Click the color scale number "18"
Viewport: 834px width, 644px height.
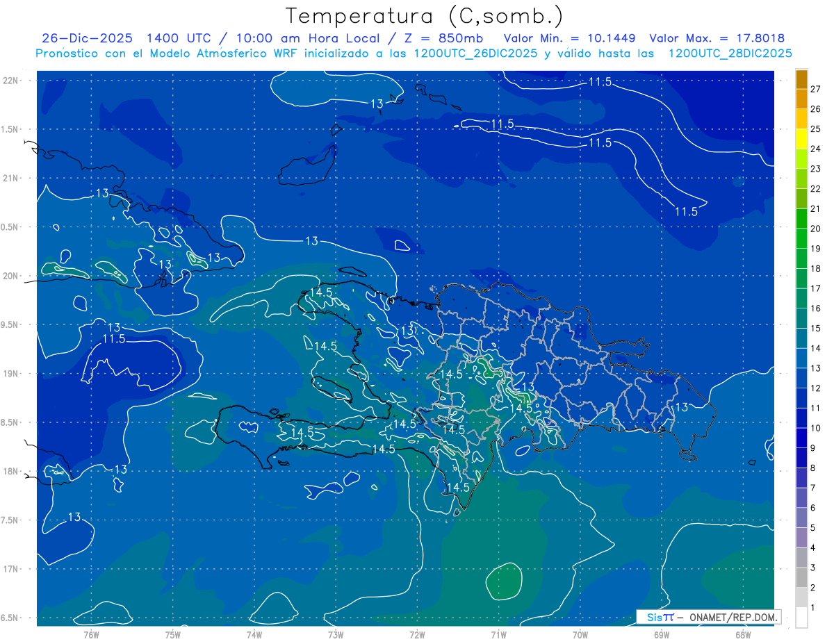click(x=816, y=269)
